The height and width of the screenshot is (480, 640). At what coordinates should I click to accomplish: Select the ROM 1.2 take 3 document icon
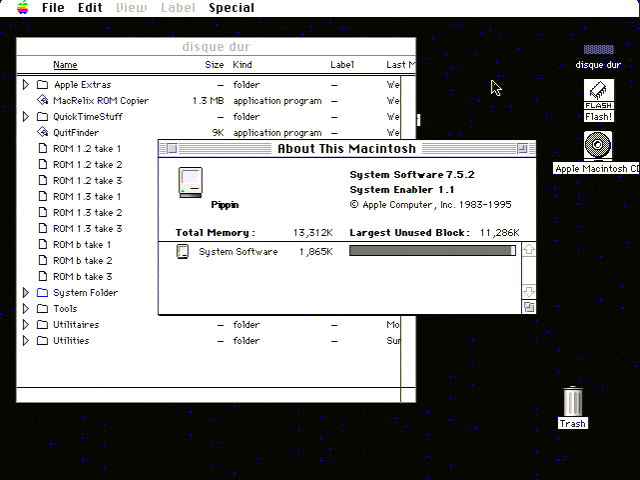42,180
